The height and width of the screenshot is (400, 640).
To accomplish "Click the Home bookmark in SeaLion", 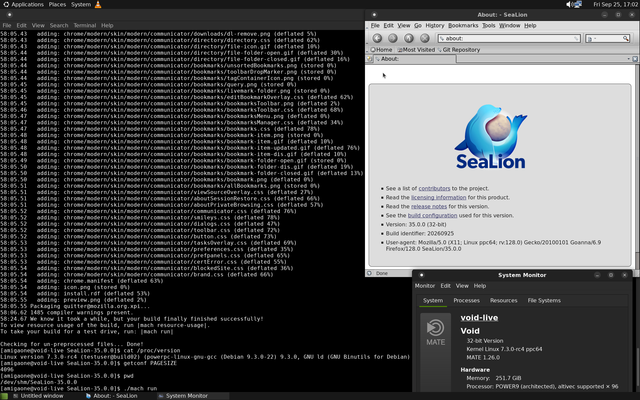I will pos(381,50).
